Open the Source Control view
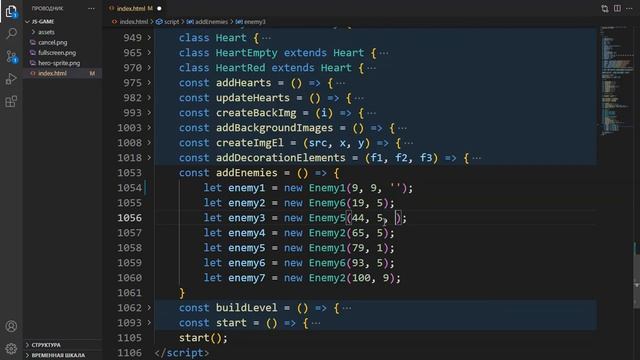640x360 pixels. (11, 56)
